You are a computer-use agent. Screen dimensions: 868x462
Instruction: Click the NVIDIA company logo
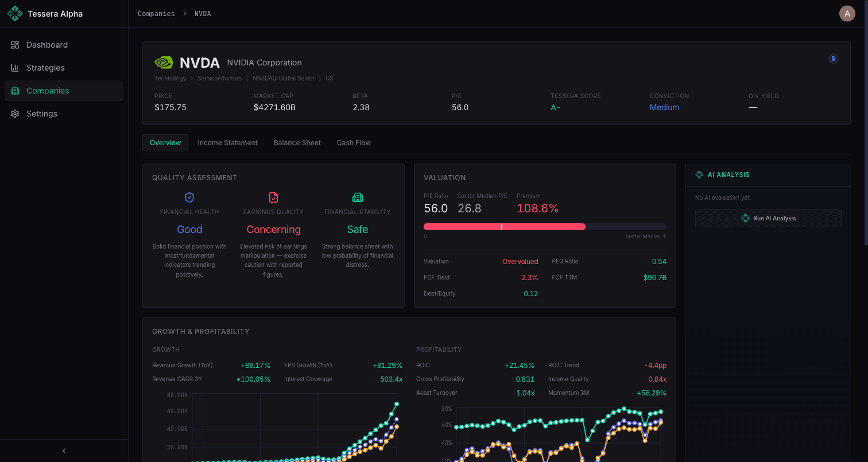[163, 63]
